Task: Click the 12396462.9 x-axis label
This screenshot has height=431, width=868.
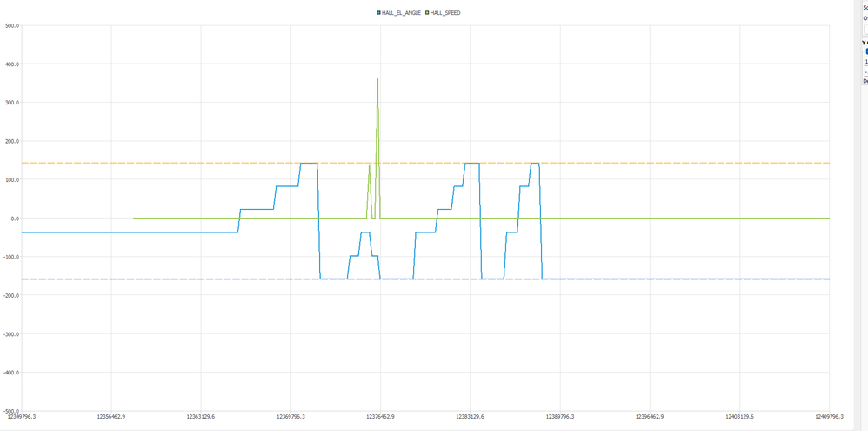Action: click(x=650, y=416)
